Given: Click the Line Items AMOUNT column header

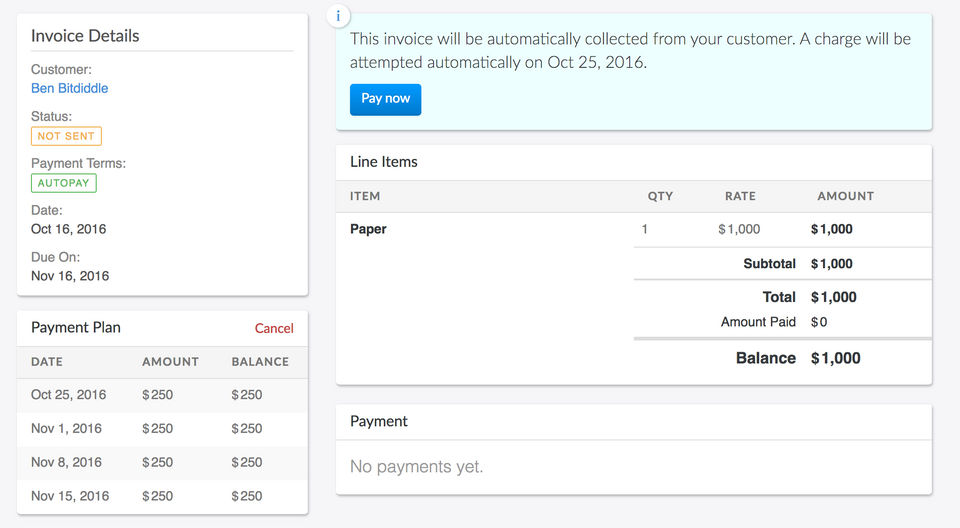Looking at the screenshot, I should coord(845,196).
